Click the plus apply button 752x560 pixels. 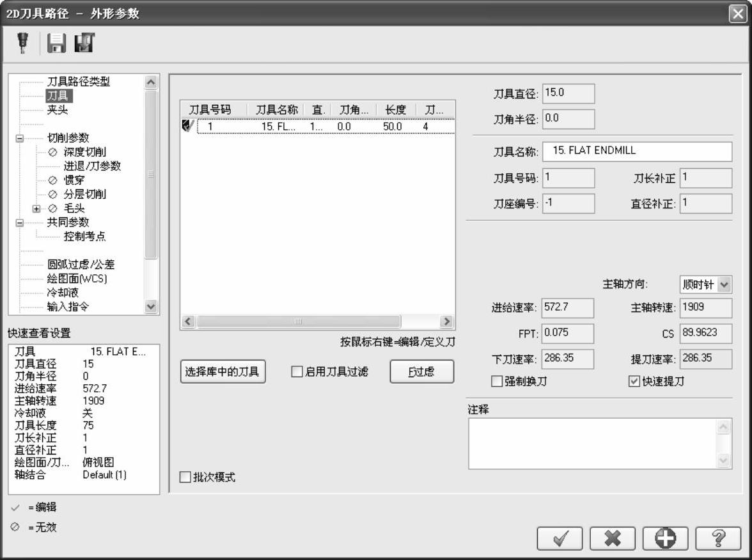[665, 538]
